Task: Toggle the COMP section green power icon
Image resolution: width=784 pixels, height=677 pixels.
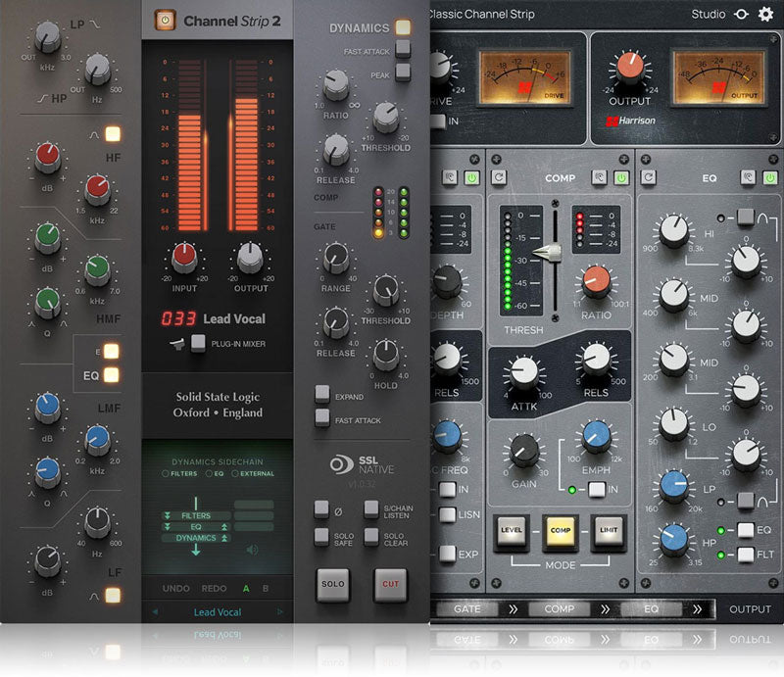Action: 621,177
